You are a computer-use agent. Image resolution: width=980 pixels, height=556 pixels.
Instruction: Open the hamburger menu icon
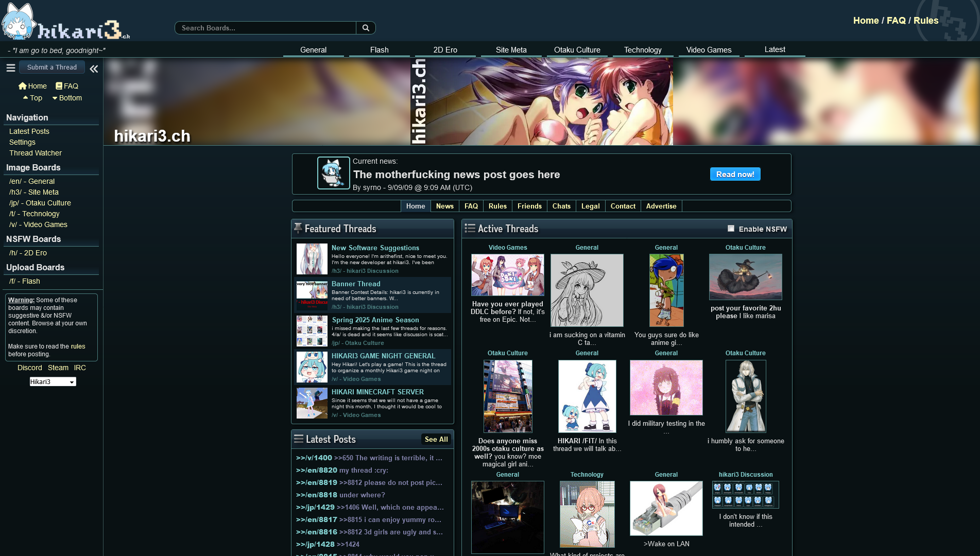10,67
